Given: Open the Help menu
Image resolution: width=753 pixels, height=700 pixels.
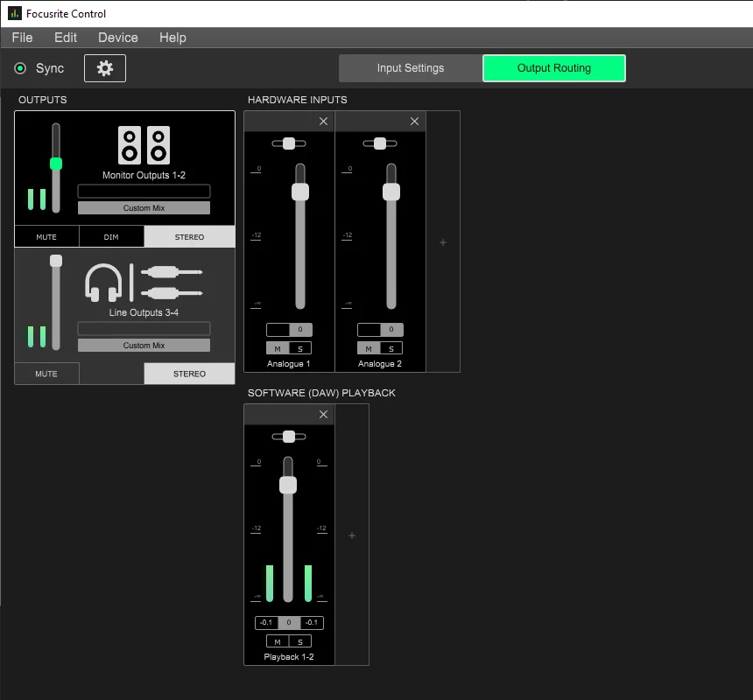Looking at the screenshot, I should 172,38.
